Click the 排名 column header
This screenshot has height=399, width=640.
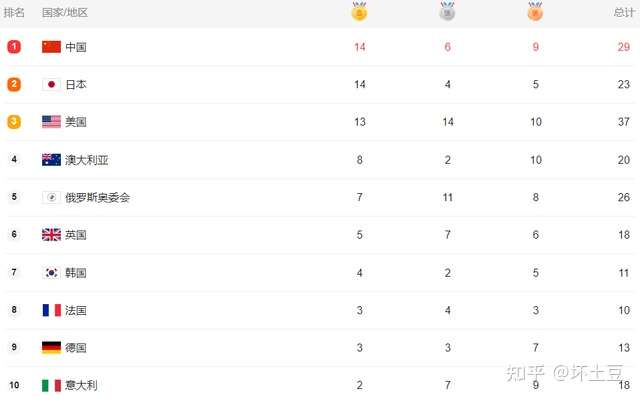14,12
